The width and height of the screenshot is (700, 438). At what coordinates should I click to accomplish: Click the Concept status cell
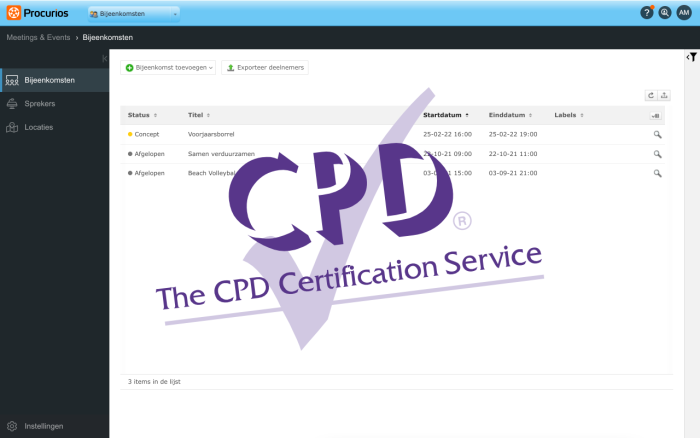point(143,134)
